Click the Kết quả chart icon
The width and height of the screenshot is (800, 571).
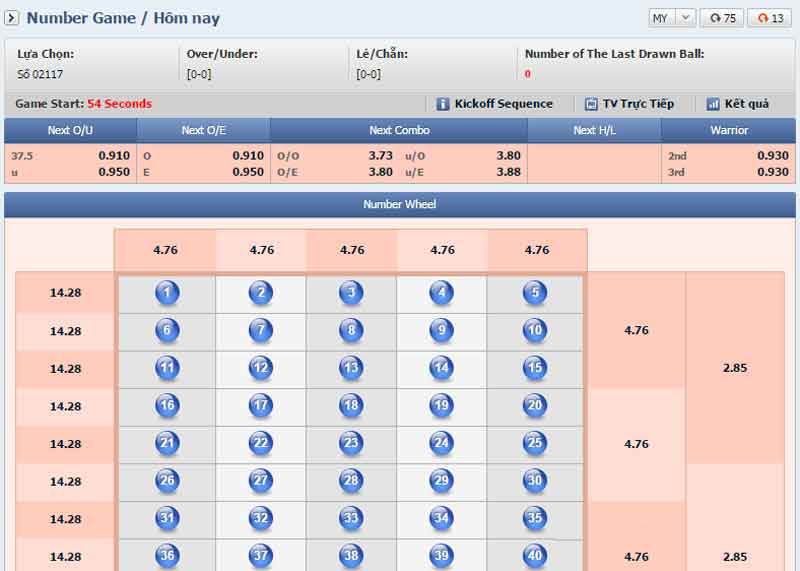[713, 104]
